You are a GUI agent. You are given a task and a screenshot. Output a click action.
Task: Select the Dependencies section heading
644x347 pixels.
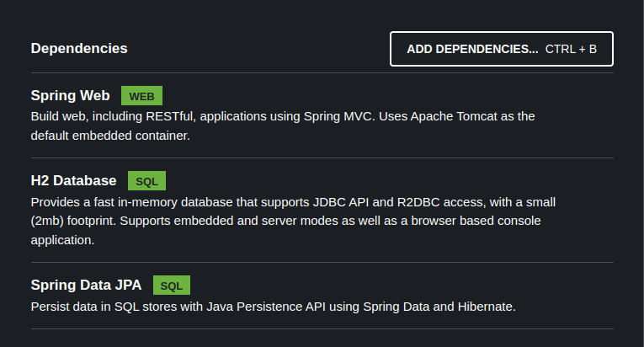(79, 48)
